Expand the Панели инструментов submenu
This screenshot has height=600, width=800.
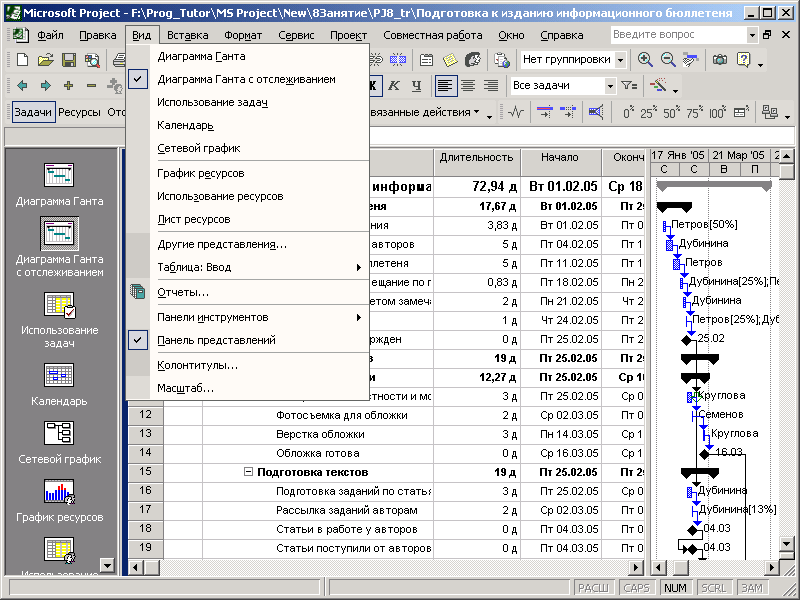(x=247, y=317)
